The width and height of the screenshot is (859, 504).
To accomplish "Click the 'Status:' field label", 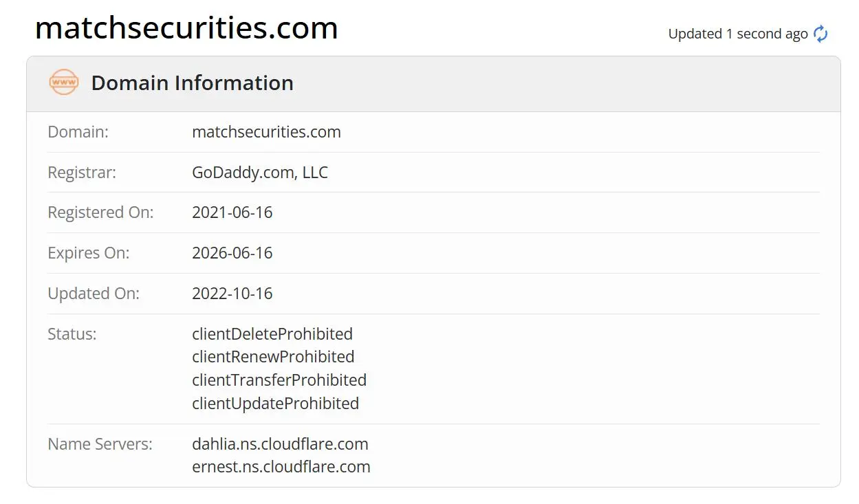I will 72,334.
